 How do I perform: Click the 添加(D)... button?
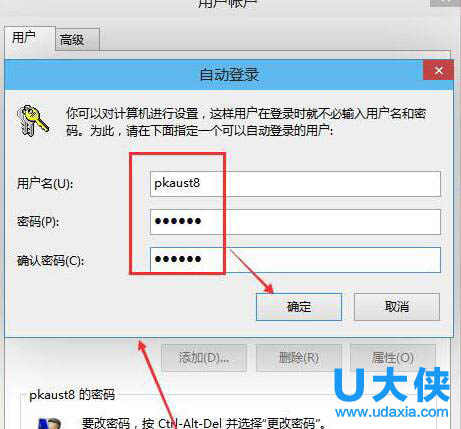204,358
